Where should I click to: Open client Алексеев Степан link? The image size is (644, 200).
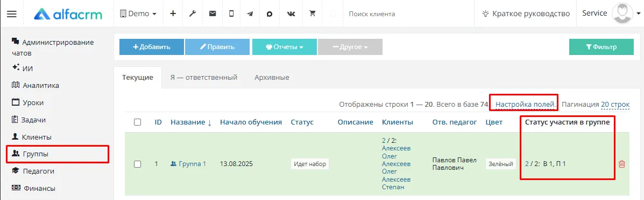[396, 183]
